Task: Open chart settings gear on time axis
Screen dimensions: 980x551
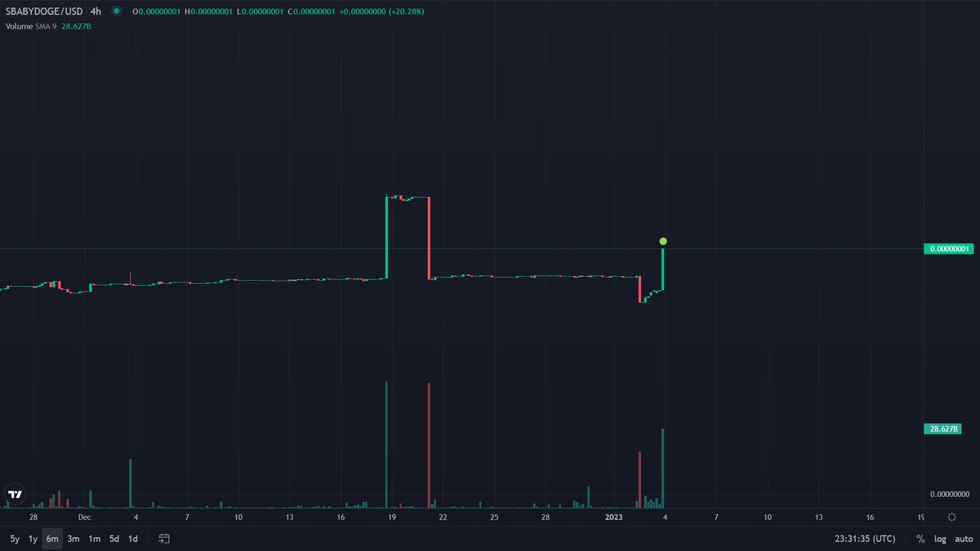Action: coord(952,517)
